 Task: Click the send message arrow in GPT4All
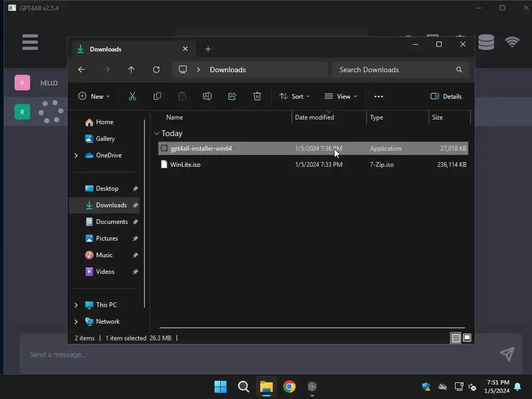click(507, 354)
